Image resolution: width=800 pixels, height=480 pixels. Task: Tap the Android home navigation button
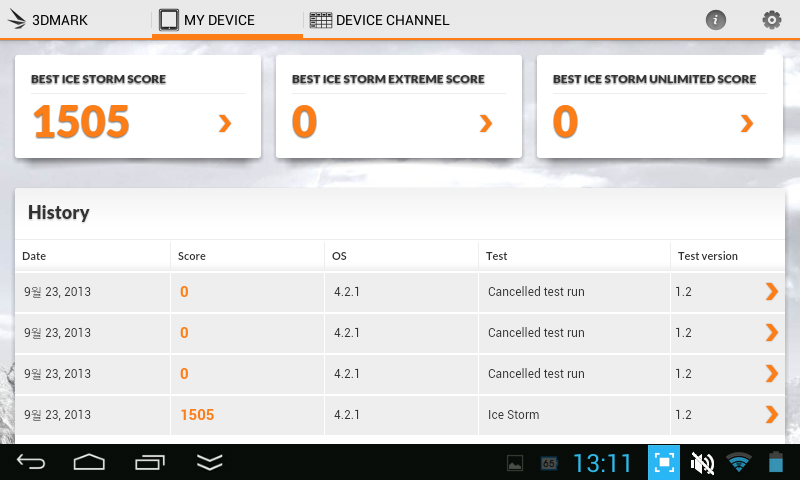tap(89, 462)
